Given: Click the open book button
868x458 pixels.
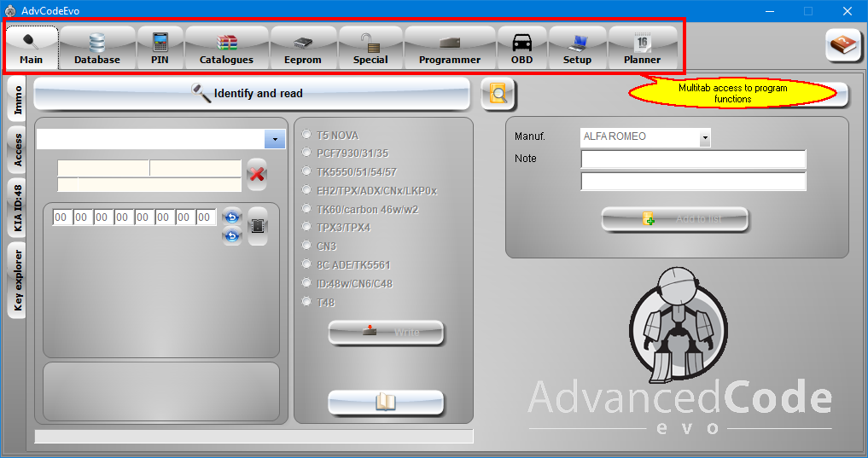Looking at the screenshot, I should click(386, 402).
